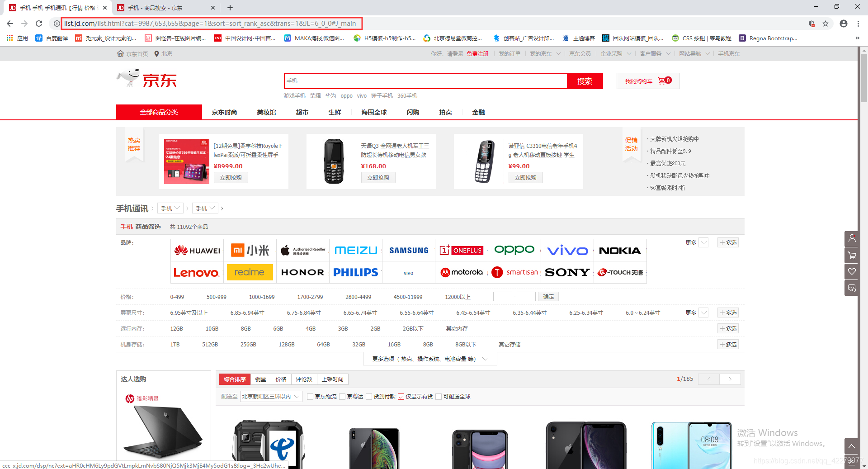Filter by Xiaomi 小米 brand logo

pos(250,250)
